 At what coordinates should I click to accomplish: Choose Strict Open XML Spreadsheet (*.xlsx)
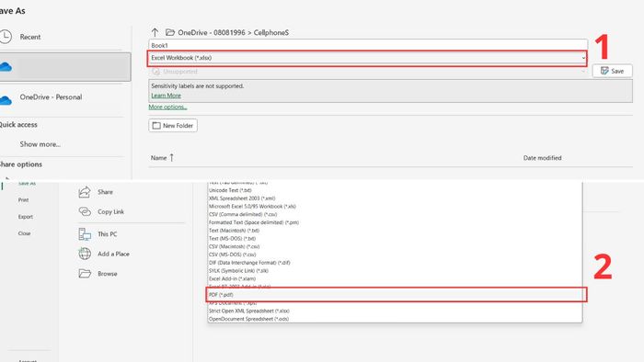point(395,311)
